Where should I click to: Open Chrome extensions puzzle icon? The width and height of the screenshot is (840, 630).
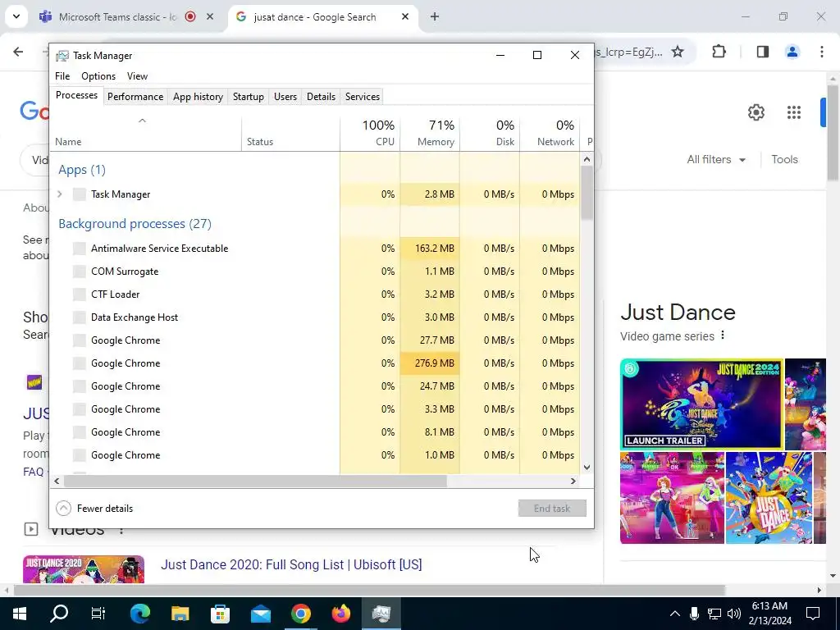click(x=719, y=52)
